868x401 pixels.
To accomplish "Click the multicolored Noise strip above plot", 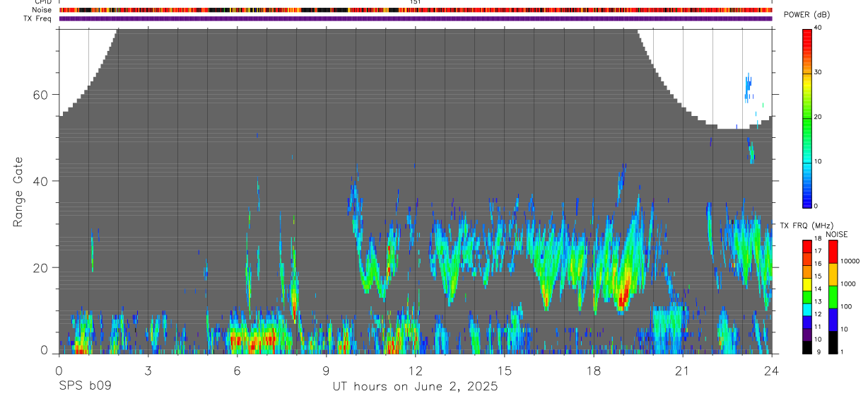I will coord(416,10).
